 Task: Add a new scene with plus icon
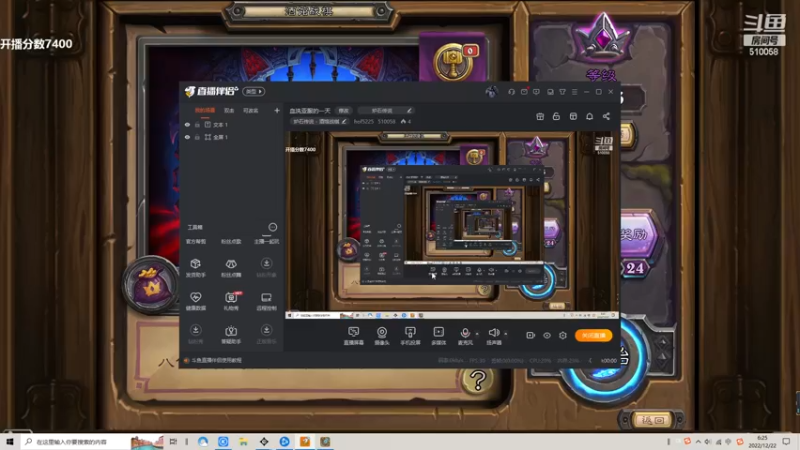pyautogui.click(x=277, y=110)
